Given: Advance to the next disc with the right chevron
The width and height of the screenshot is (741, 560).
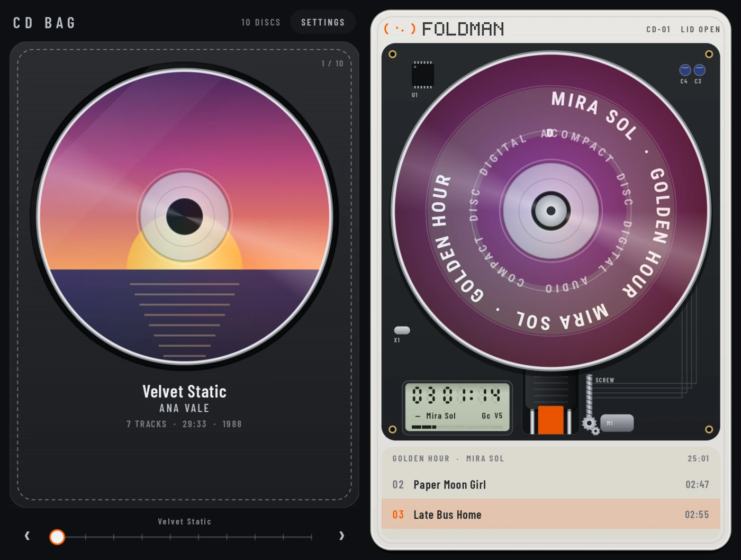Looking at the screenshot, I should (341, 536).
